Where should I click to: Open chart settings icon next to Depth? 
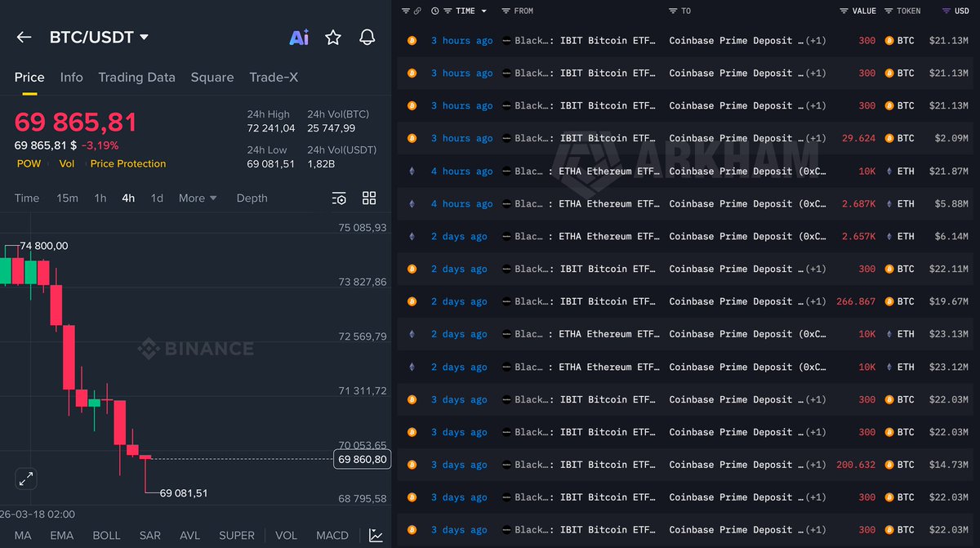[x=339, y=198]
